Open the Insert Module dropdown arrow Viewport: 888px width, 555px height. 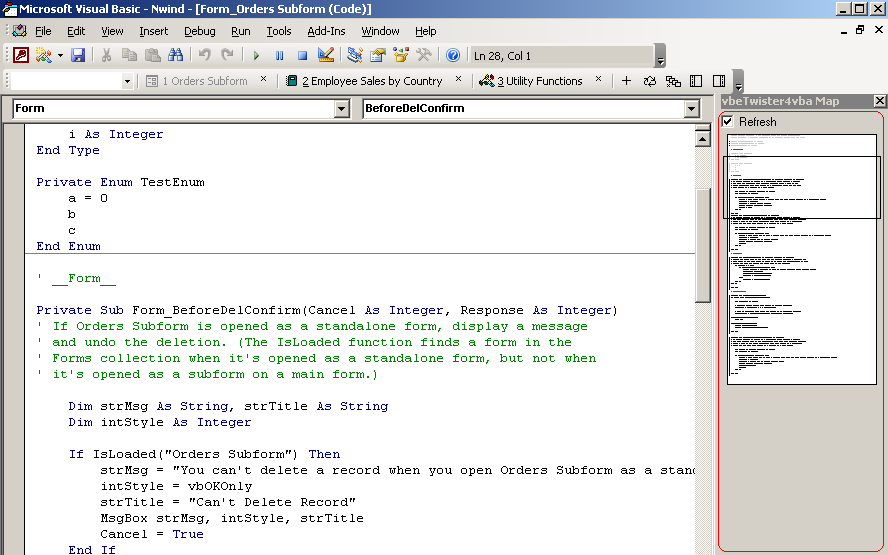[x=60, y=55]
